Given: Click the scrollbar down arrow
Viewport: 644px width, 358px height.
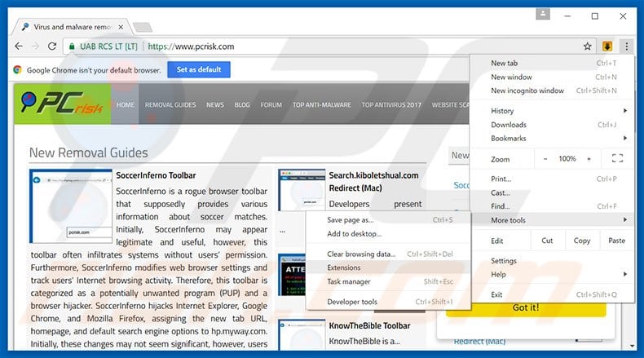Looking at the screenshot, I should click(633, 346).
